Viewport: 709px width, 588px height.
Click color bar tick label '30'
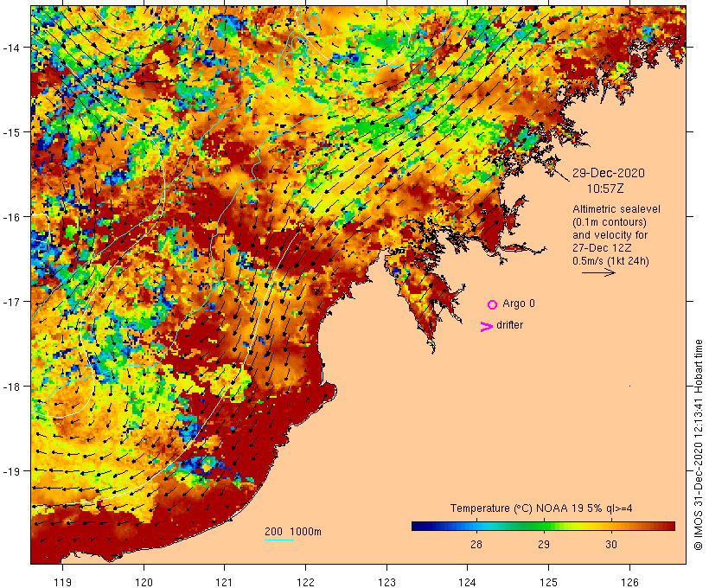click(x=611, y=545)
